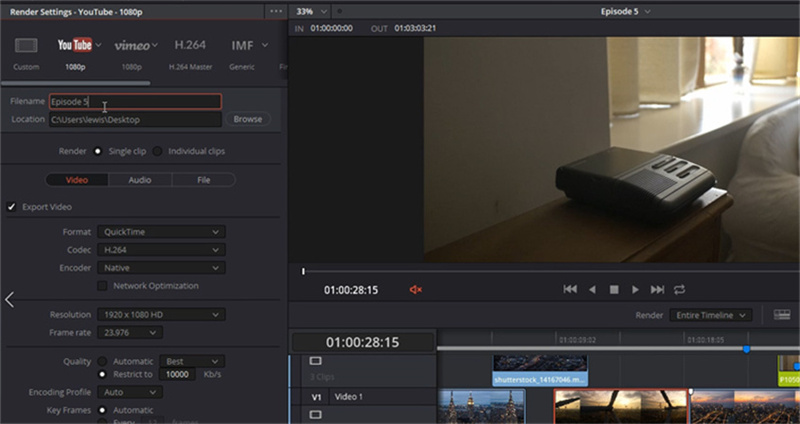800x424 pixels.
Task: Open the Resolution 1920 x 1080 HD dropdown
Action: point(160,315)
